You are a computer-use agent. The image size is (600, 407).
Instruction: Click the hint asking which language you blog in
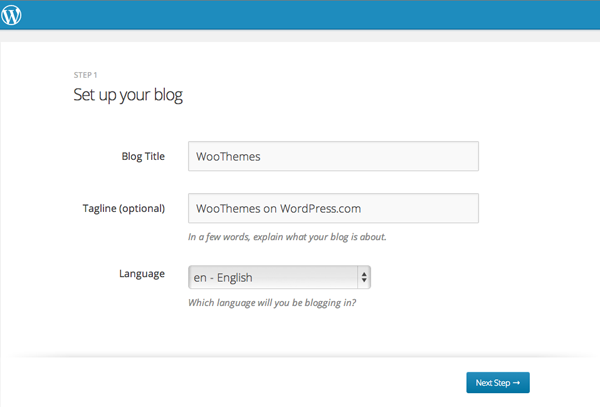[272, 303]
